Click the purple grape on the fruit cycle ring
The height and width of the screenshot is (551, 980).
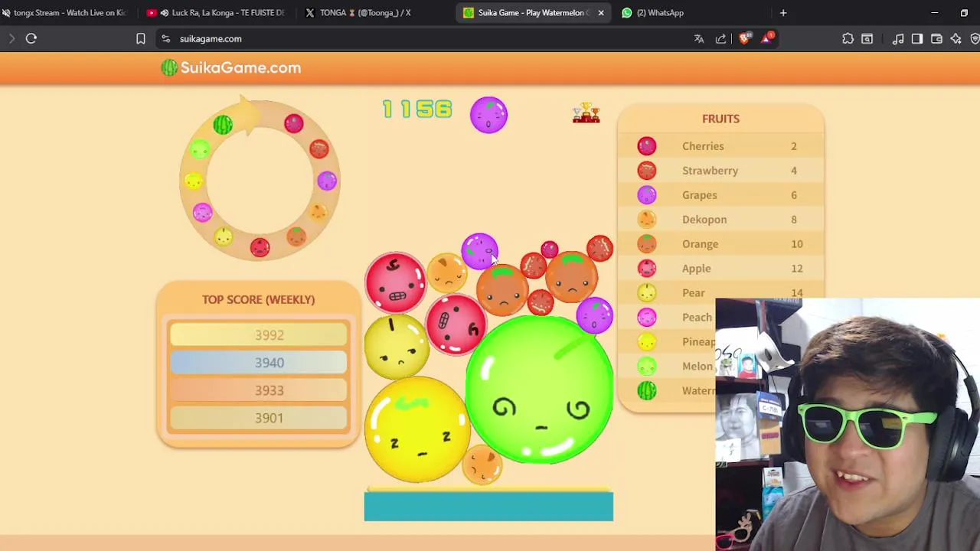point(327,181)
